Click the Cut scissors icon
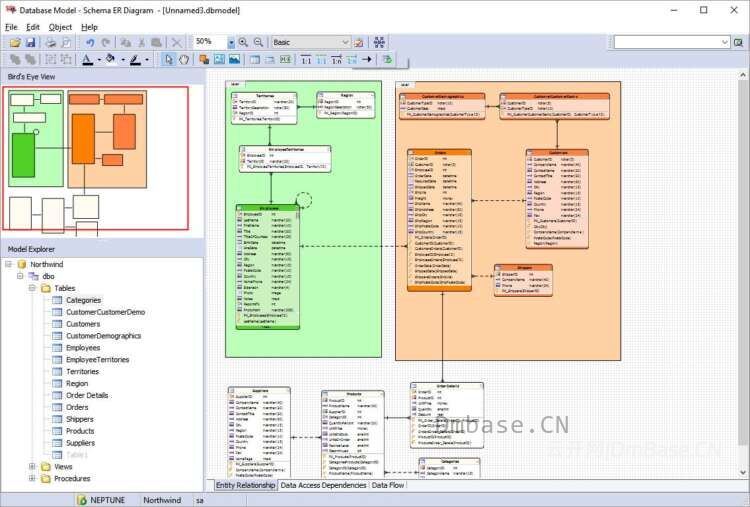The height and width of the screenshot is (507, 750). [x=142, y=43]
